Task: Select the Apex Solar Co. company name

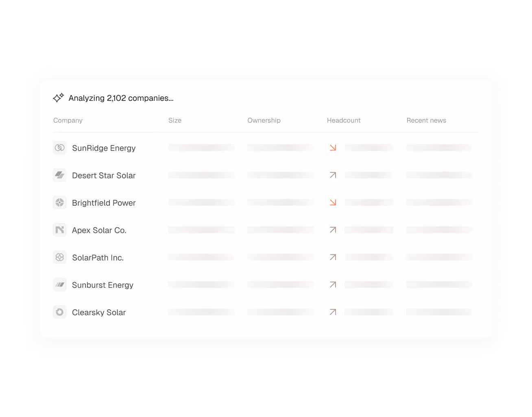Action: pyautogui.click(x=99, y=230)
